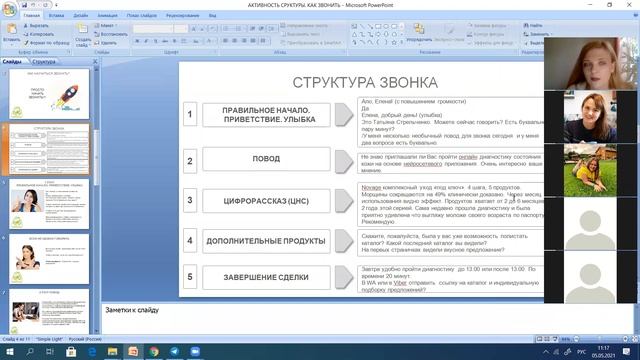Select the 'ЗАВЕРШЕНИЕ СДЕЛКИ' box on the slide
The width and height of the screenshot is (640, 360).
point(266,277)
